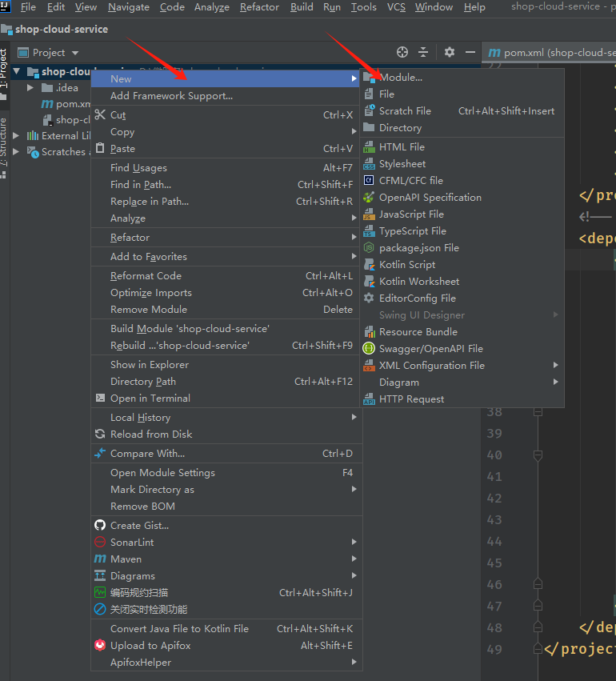Click the Kotlin Script icon
This screenshot has height=681, width=616.
coord(369,265)
